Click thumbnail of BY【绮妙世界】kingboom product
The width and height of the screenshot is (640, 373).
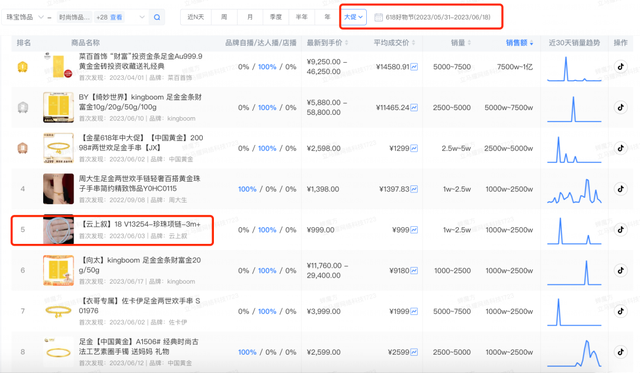point(58,107)
